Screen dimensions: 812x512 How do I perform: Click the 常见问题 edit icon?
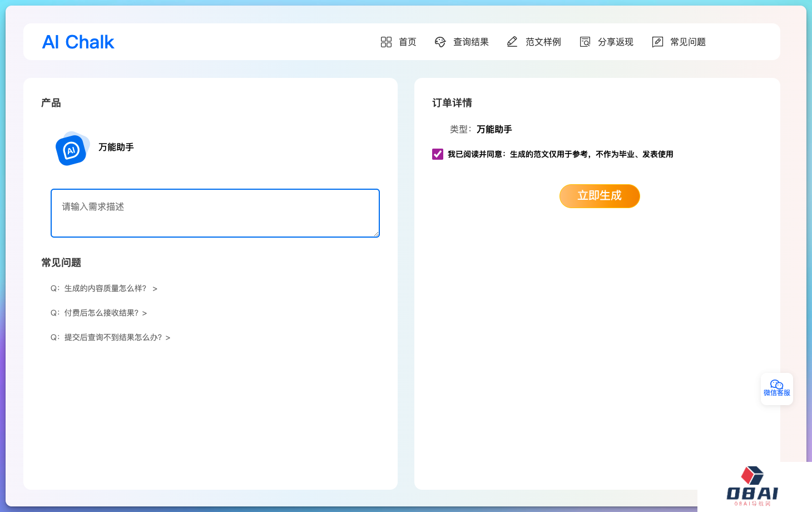tap(657, 42)
